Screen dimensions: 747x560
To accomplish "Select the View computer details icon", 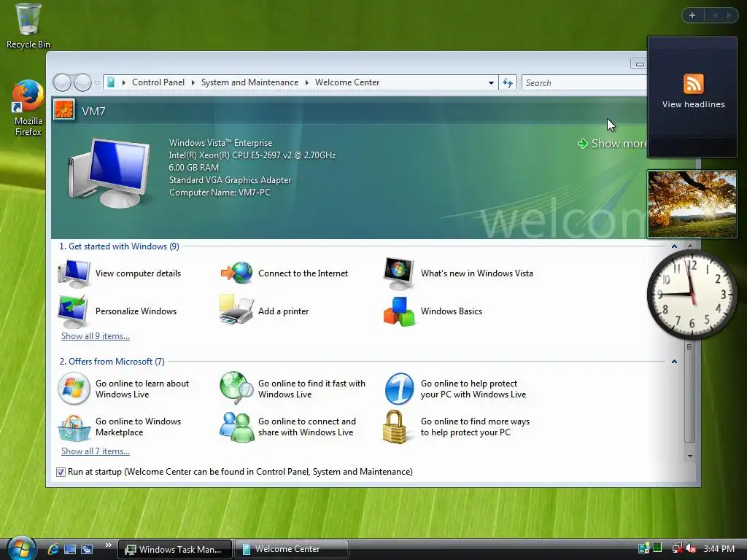I will pyautogui.click(x=74, y=274).
